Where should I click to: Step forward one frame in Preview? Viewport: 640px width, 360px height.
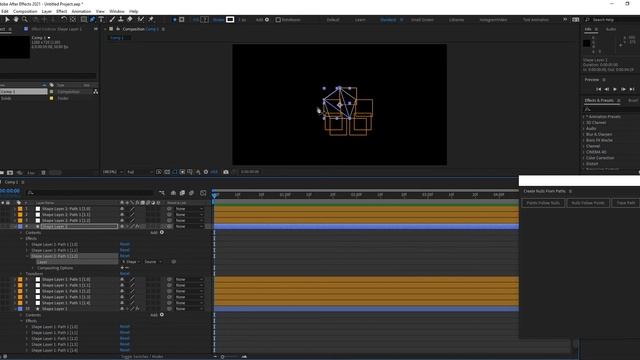pyautogui.click(x=623, y=89)
